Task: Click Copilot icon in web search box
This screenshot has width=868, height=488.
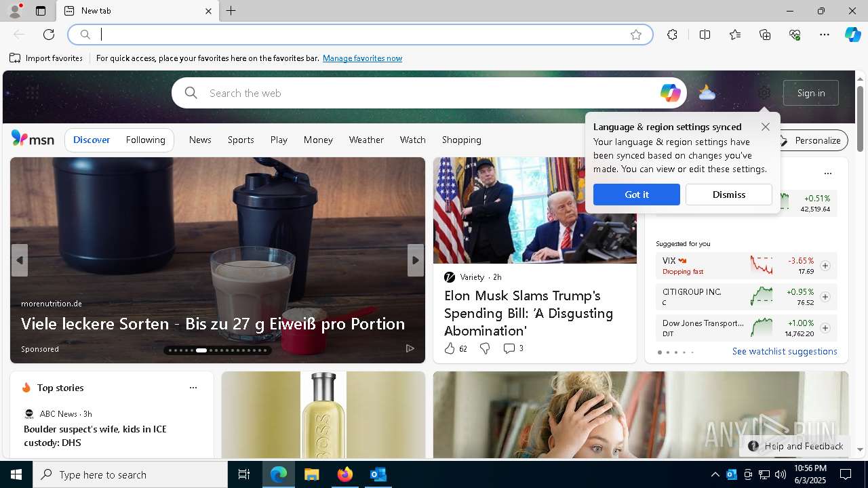Action: click(x=670, y=93)
